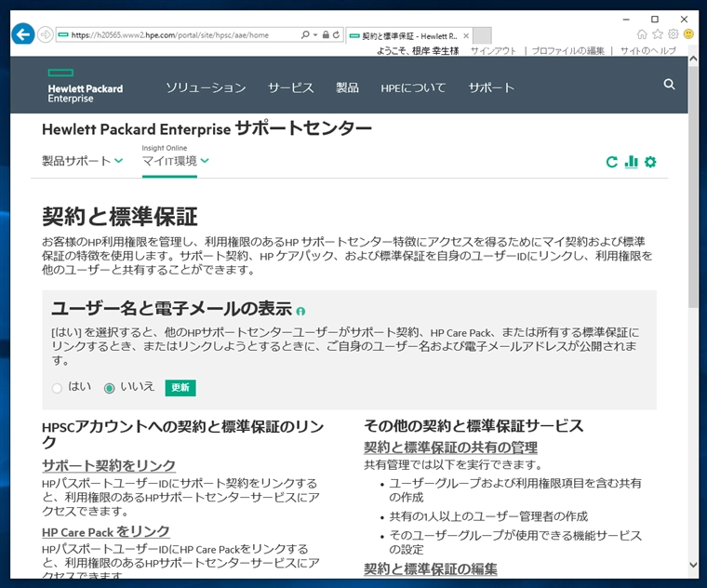
Task: Open the address bar dropdown arrow
Action: pyautogui.click(x=315, y=34)
